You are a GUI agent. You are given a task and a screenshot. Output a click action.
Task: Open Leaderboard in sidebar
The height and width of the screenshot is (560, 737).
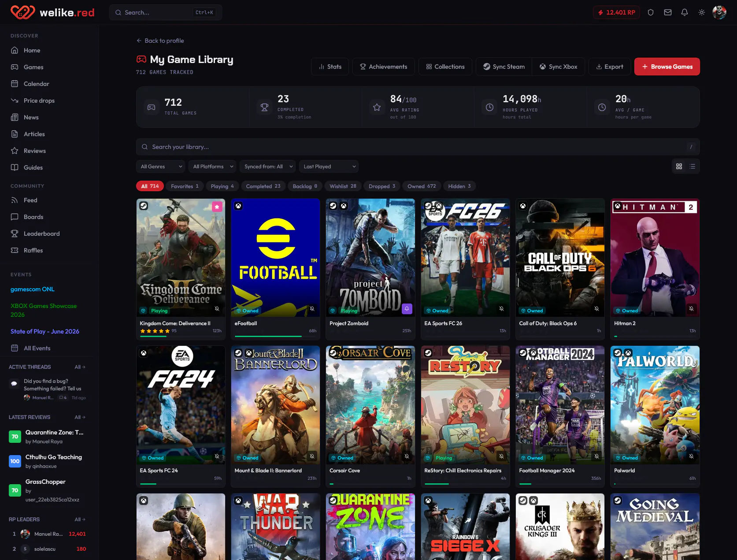click(x=49, y=234)
